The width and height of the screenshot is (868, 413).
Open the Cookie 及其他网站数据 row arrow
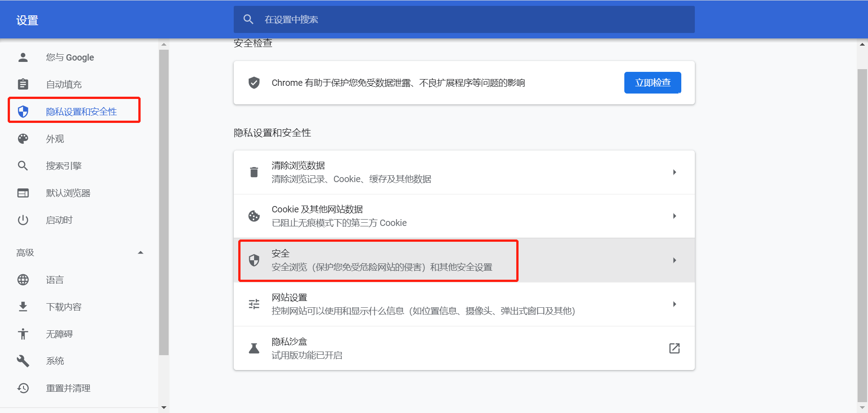pos(675,216)
